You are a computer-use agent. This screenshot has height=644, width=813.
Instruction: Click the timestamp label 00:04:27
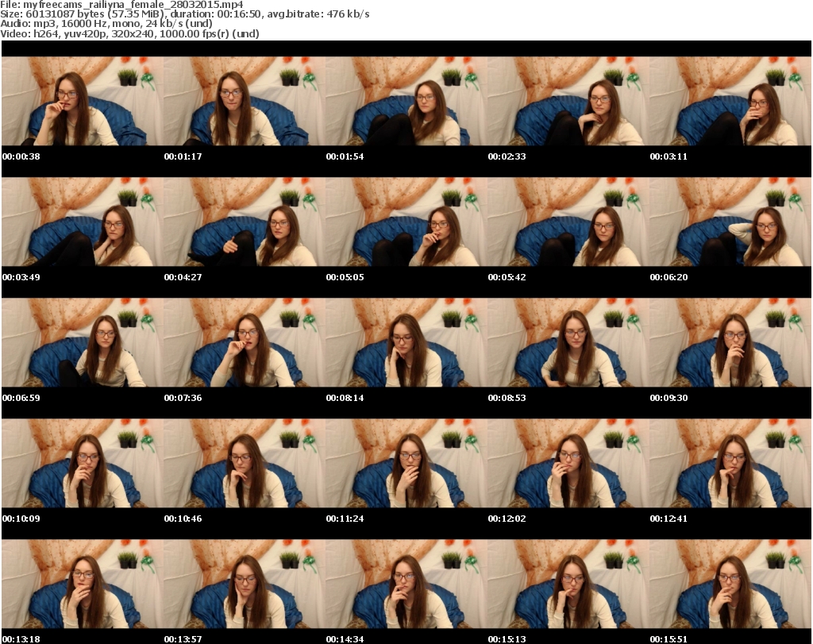183,277
